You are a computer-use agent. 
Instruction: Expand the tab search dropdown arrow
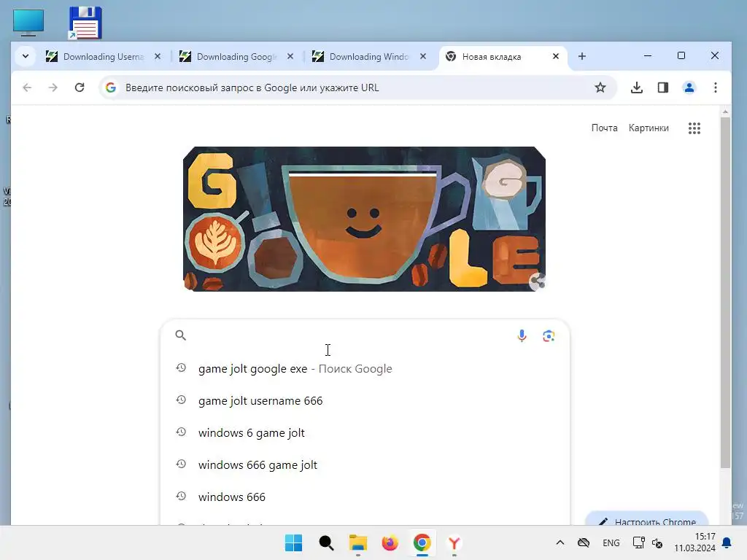[26, 56]
